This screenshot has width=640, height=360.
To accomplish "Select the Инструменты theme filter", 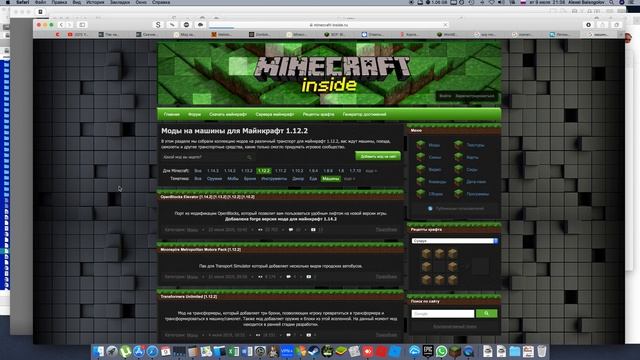I will pyautogui.click(x=274, y=179).
